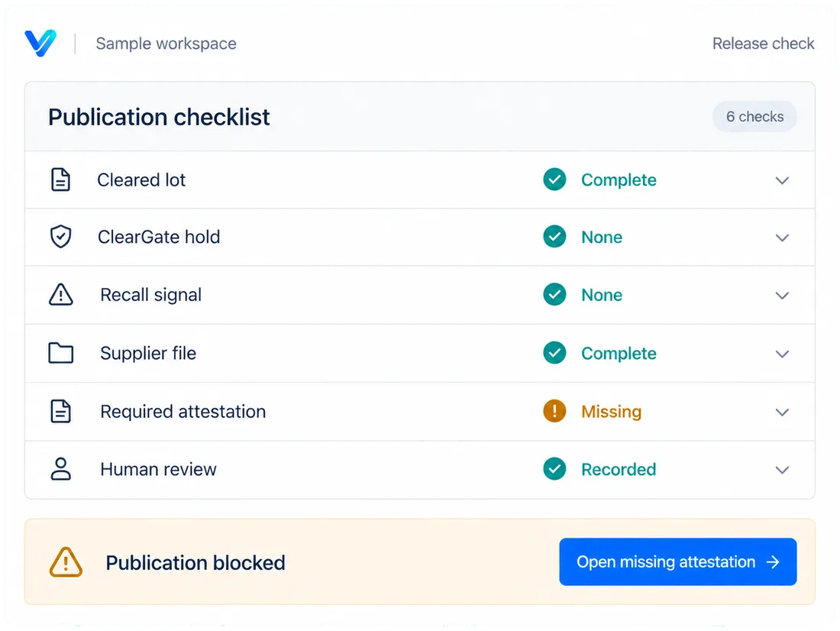Expand the ClearGate hold row chevron
The image size is (840, 631).
pos(782,238)
